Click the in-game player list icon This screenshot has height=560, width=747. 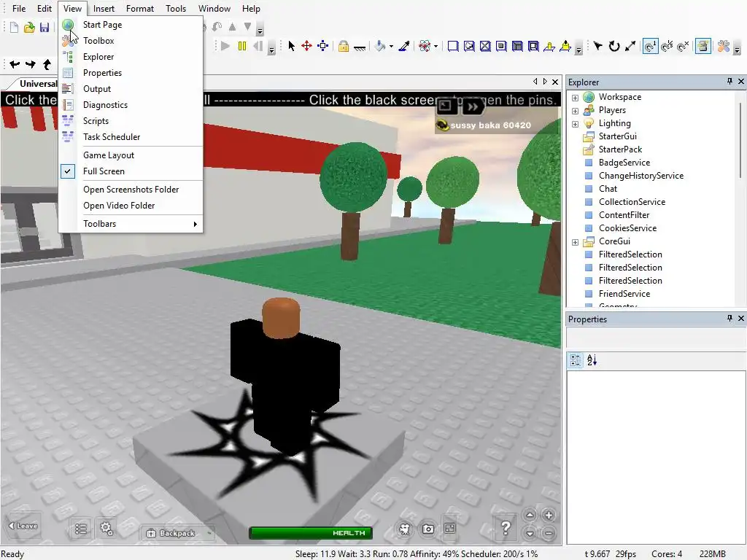pos(81,529)
